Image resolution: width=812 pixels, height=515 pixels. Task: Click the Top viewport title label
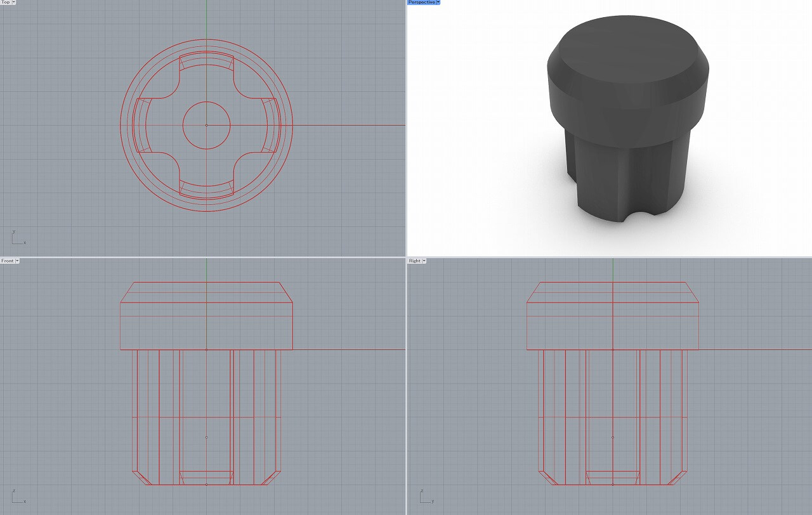pyautogui.click(x=6, y=3)
